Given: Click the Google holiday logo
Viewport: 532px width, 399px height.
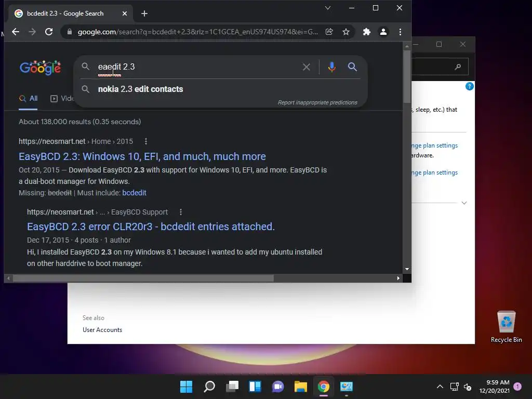Looking at the screenshot, I should 41,68.
